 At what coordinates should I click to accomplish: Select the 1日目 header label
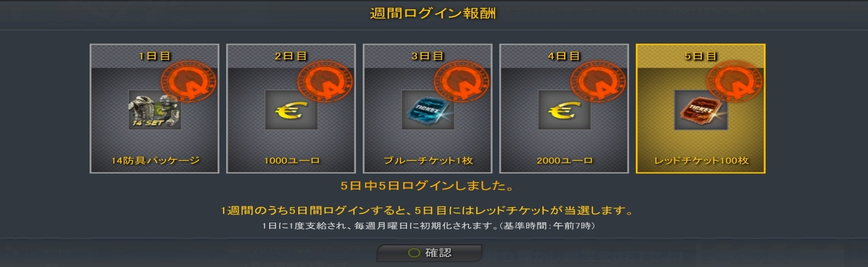pos(155,56)
